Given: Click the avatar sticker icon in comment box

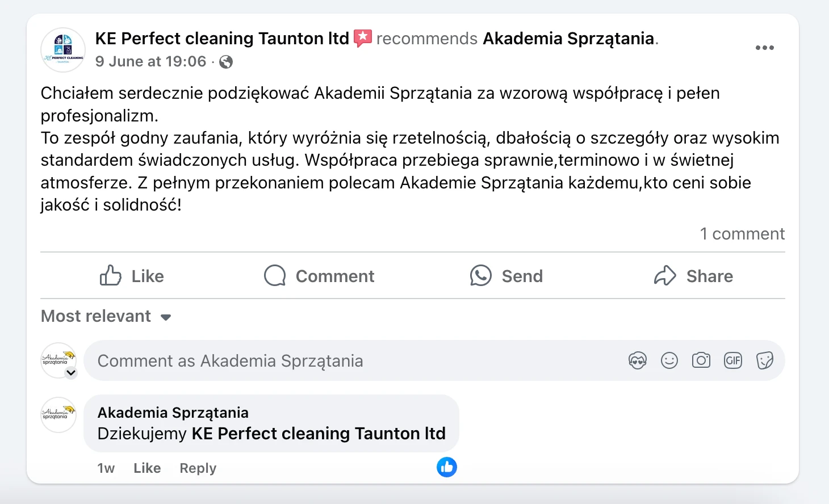Looking at the screenshot, I should [638, 360].
